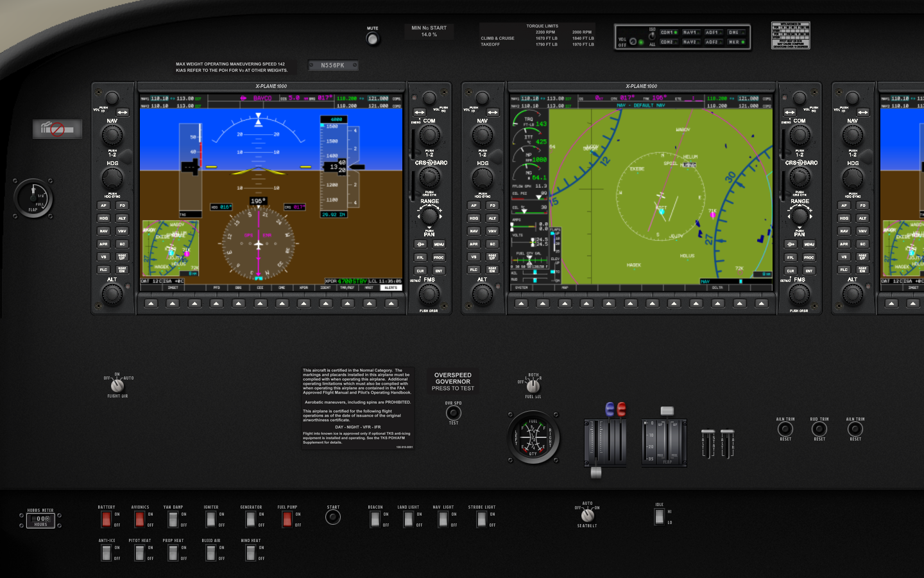Open MENU key on PFD right bezel

click(x=439, y=244)
